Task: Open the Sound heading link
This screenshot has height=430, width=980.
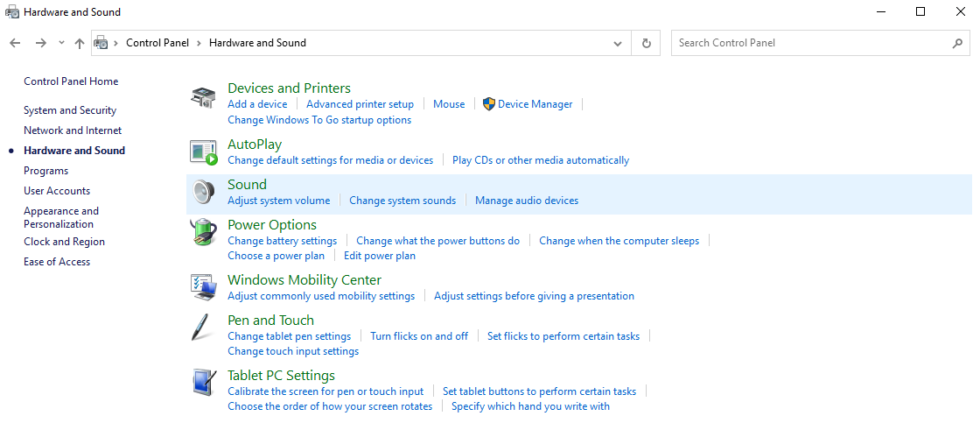Action: click(247, 185)
